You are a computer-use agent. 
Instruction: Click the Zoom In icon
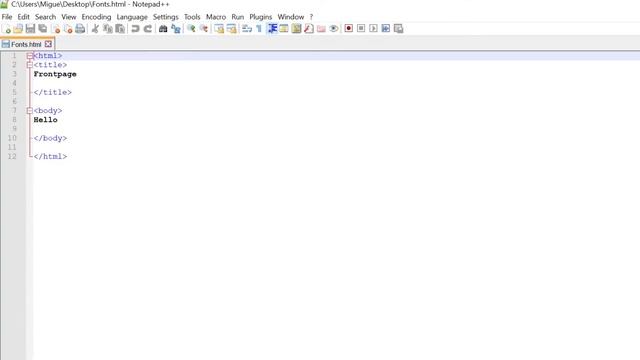click(191, 29)
